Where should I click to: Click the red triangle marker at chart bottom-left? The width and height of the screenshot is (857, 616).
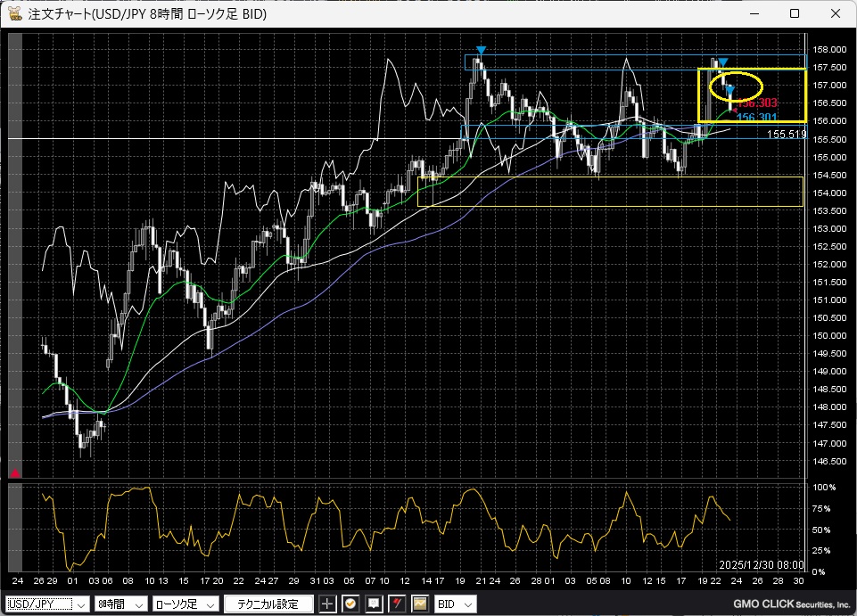[15, 472]
